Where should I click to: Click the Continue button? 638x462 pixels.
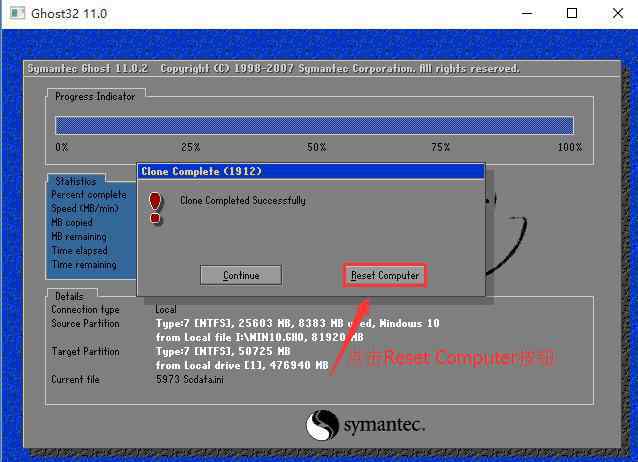coord(240,275)
